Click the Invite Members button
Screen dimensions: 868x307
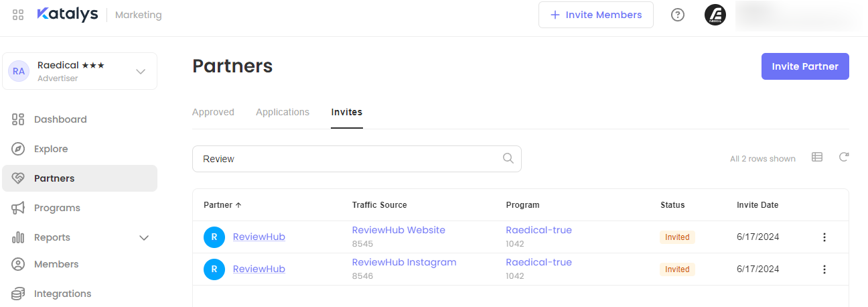click(595, 15)
